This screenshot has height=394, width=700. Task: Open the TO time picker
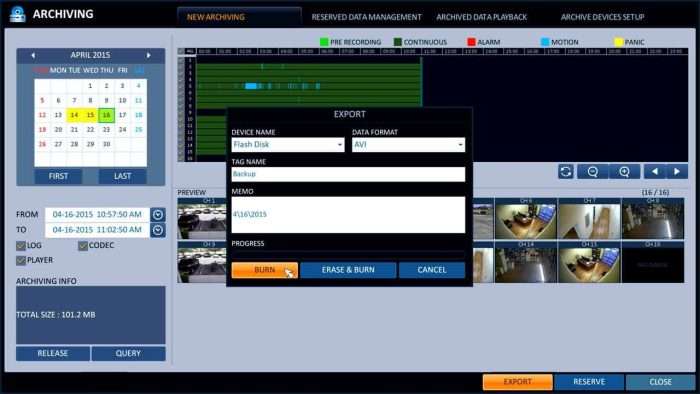(158, 230)
